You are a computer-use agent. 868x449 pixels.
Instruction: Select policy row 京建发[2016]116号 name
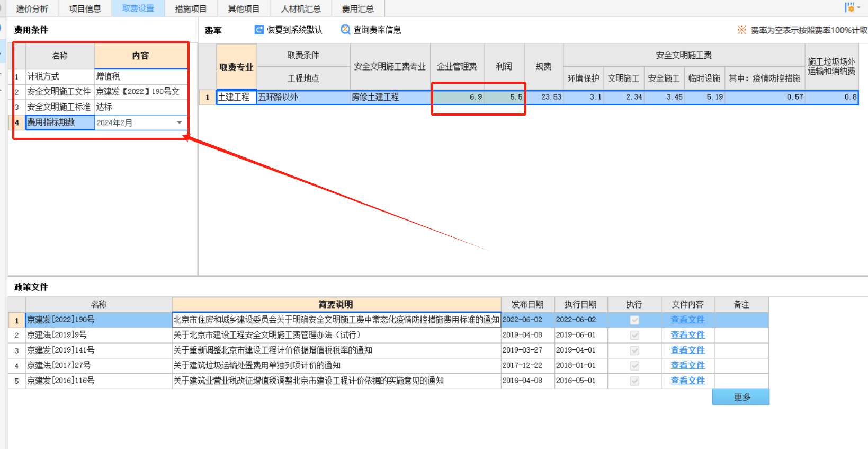[99, 381]
